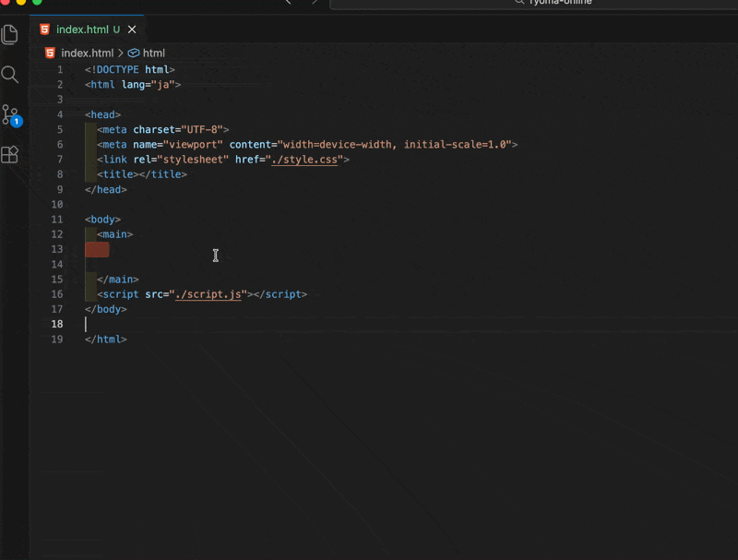The height and width of the screenshot is (560, 738).
Task: Expand the html breadcrumb symbol dropdown
Action: (154, 54)
